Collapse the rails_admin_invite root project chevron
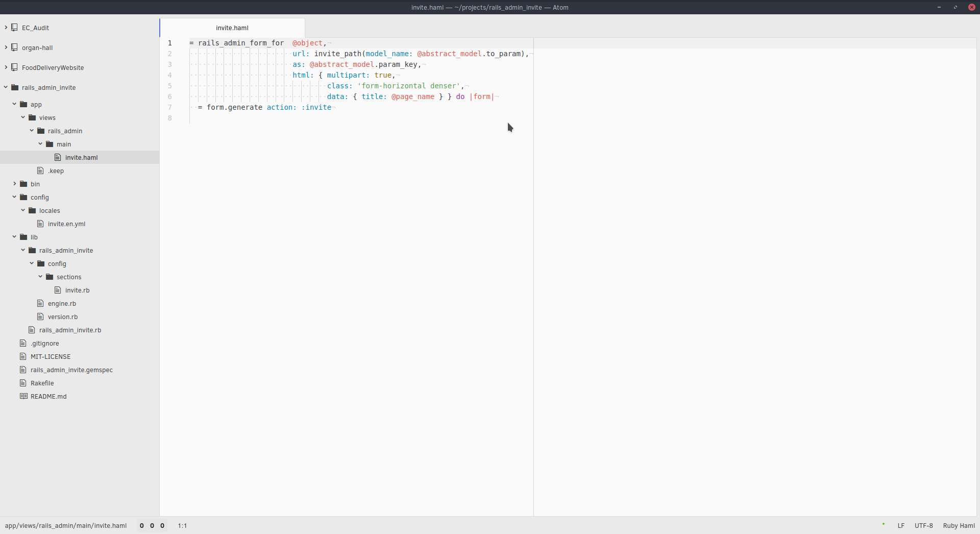Image resolution: width=980 pixels, height=534 pixels. tap(6, 87)
